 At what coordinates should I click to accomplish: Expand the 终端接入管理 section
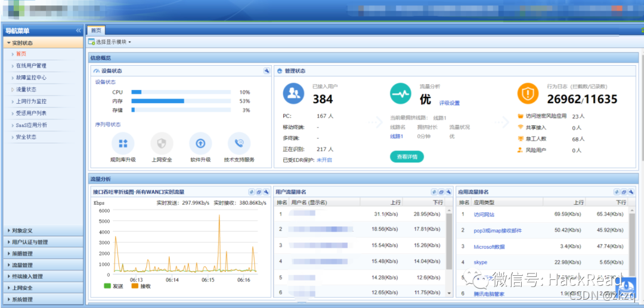pos(43,276)
